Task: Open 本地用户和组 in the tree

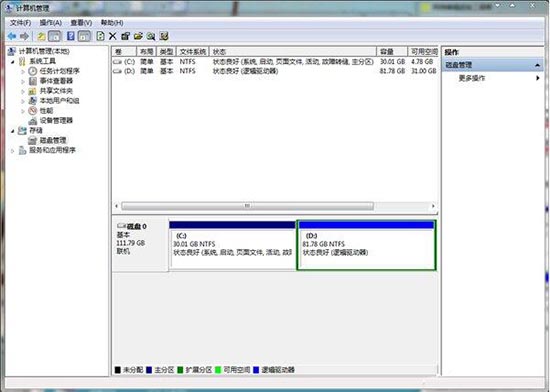Action: click(x=59, y=101)
